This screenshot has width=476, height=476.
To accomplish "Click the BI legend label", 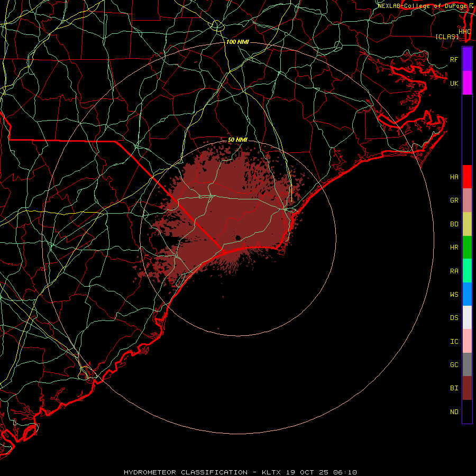I will [454, 388].
